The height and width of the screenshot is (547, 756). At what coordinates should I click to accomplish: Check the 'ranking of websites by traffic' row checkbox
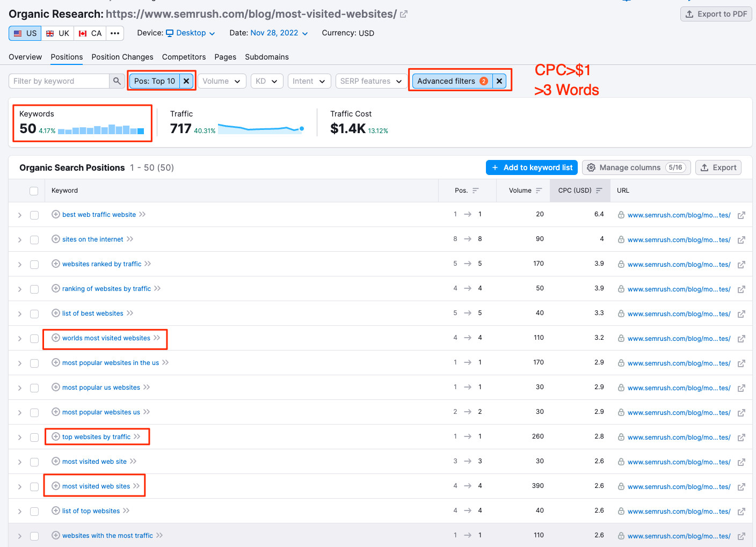pyautogui.click(x=34, y=289)
